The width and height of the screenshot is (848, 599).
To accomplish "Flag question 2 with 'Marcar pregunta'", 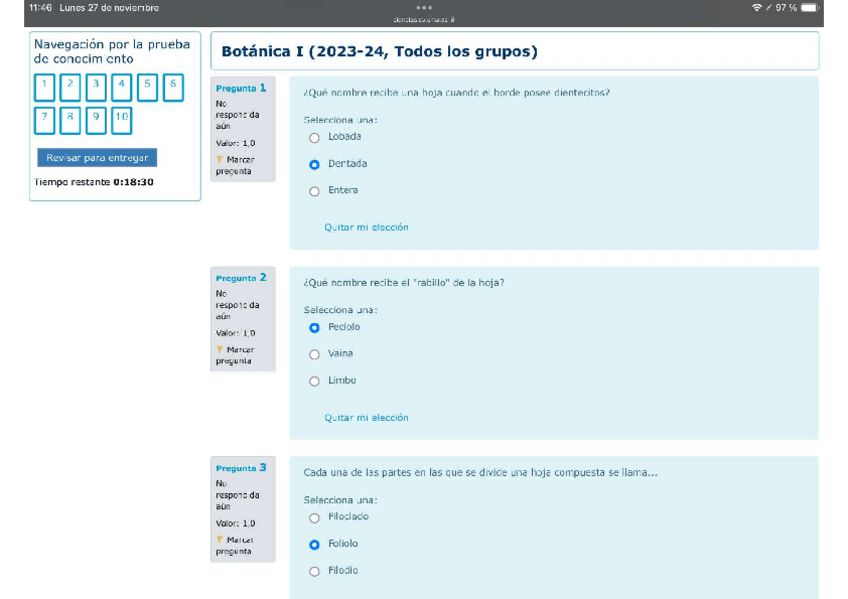I will [x=235, y=355].
